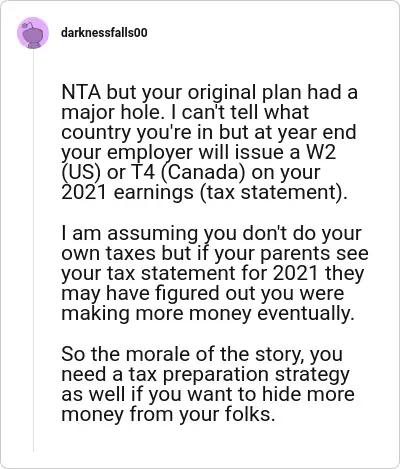Viewport: 400px width, 469px height.
Task: Click the paragraph beginning 'I am assuming'
Action: (x=215, y=273)
